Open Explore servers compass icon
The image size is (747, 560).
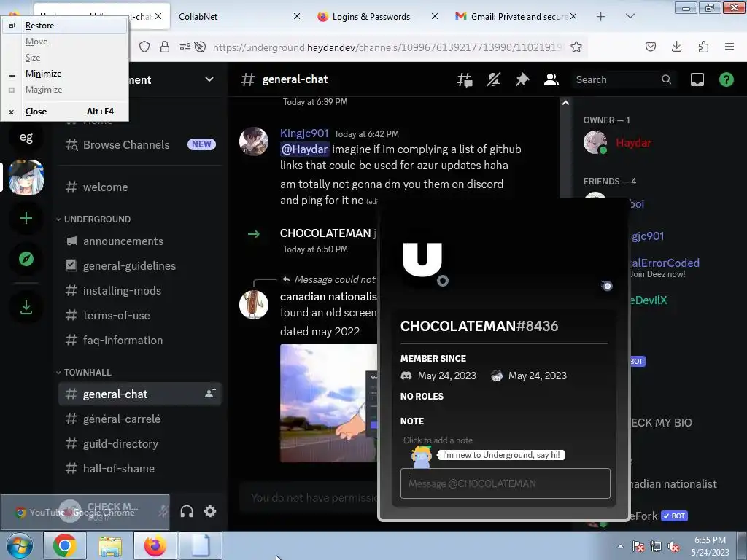tap(26, 259)
